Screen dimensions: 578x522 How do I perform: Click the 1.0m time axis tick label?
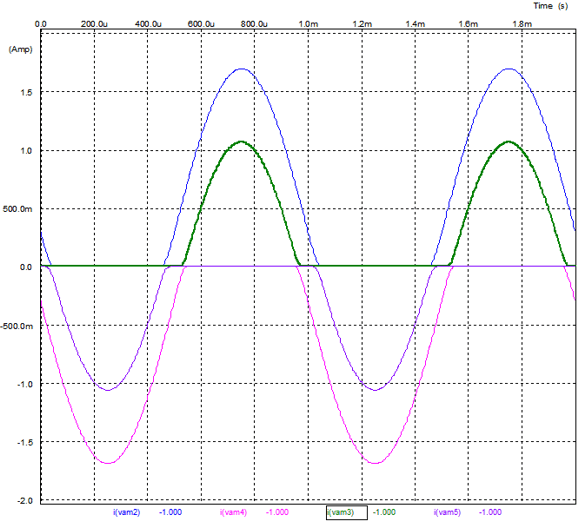coord(308,24)
